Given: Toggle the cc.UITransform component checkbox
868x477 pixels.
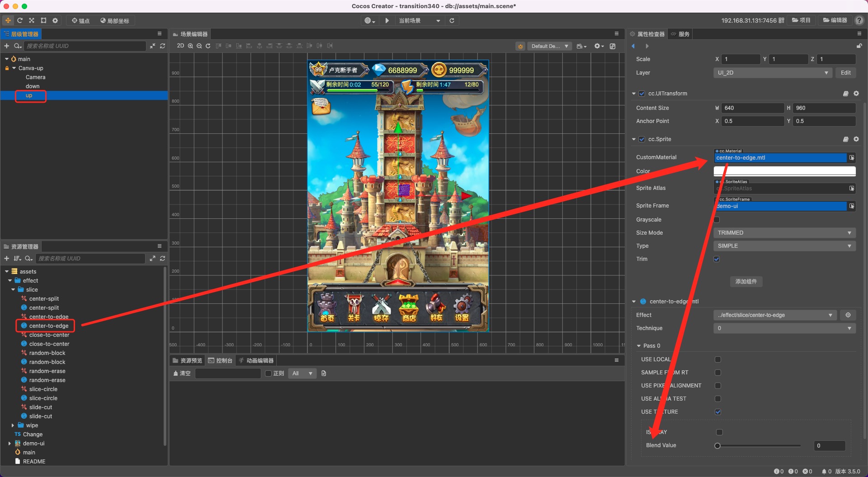Looking at the screenshot, I should [x=642, y=94].
